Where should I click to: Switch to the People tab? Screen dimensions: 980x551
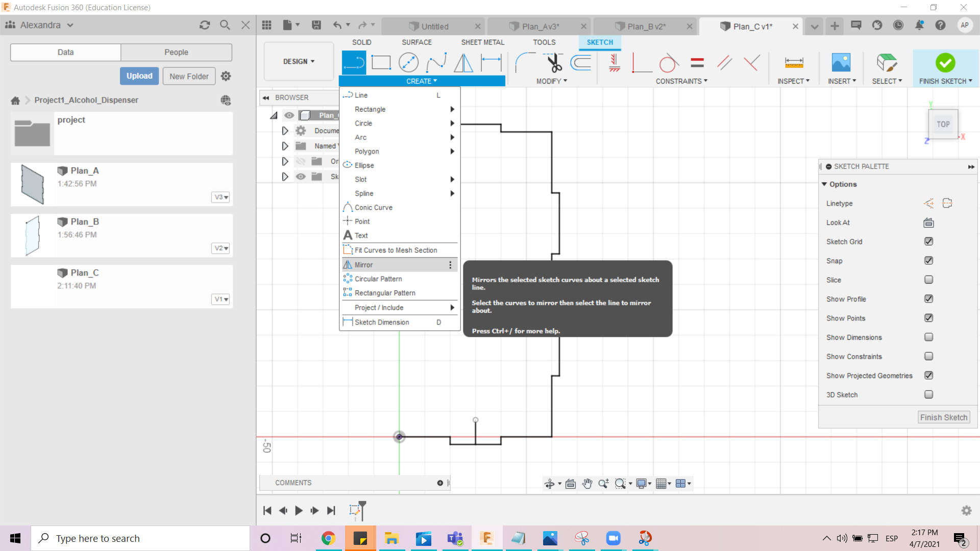tap(176, 53)
